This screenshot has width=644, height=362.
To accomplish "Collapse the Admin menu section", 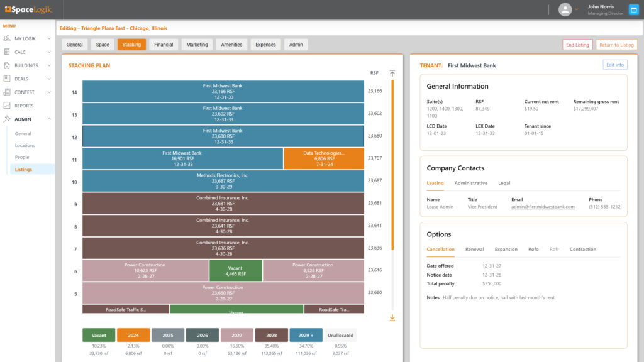I will point(49,119).
